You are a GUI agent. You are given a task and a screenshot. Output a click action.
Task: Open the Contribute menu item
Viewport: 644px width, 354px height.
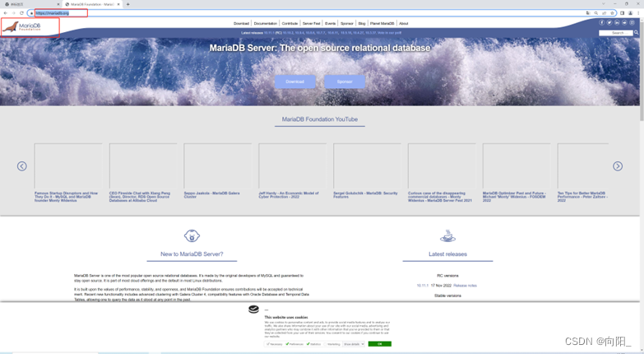(x=290, y=23)
